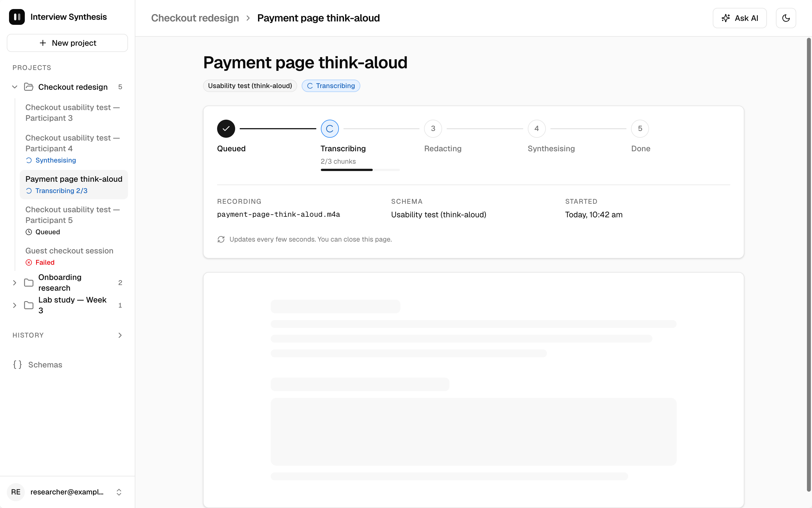
Task: Click the RE user avatar
Action: click(16, 492)
